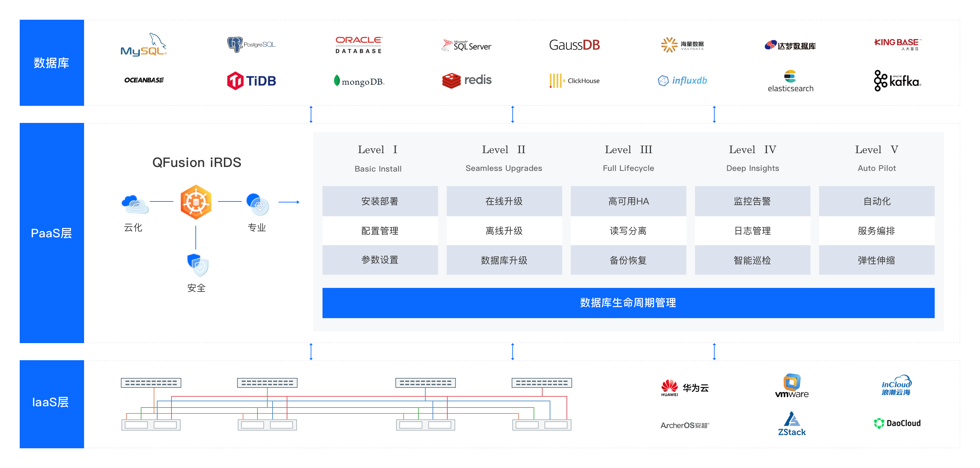Click the 在线升级 cell
Image resolution: width=980 pixels, height=468 pixels.
(x=504, y=201)
